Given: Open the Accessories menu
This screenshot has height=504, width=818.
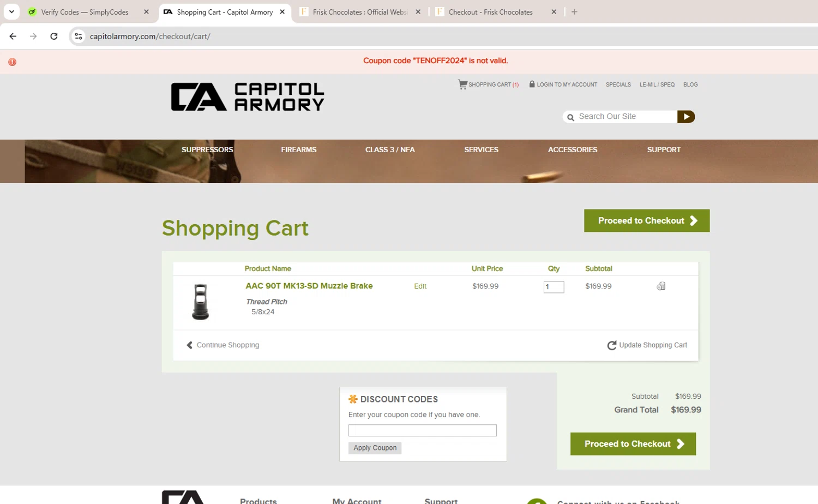Looking at the screenshot, I should pyautogui.click(x=573, y=149).
